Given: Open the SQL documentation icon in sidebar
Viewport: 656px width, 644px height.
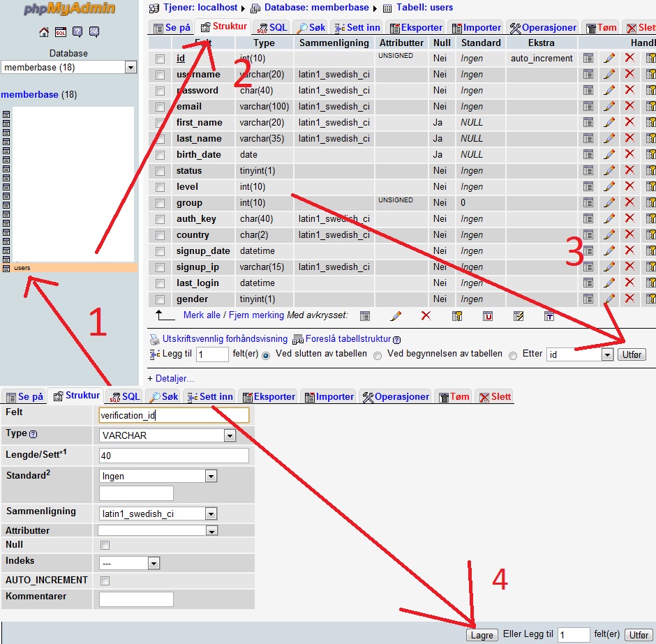Looking at the screenshot, I should (x=94, y=32).
